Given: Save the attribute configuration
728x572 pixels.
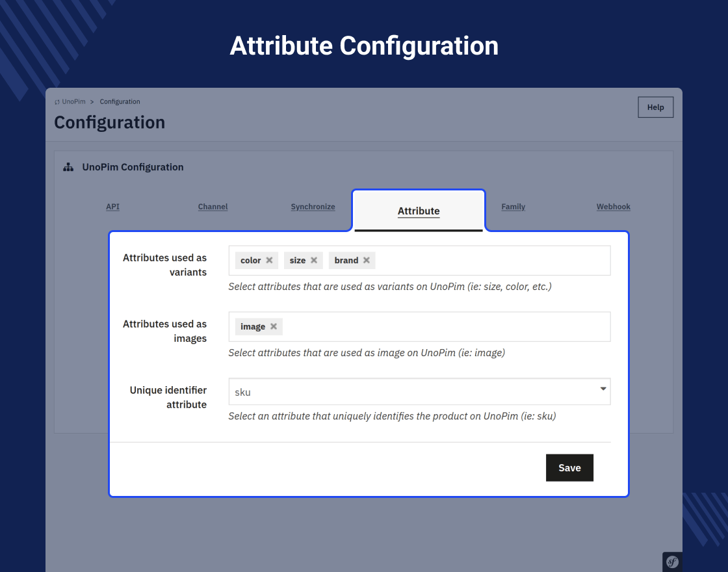Looking at the screenshot, I should [x=569, y=467].
